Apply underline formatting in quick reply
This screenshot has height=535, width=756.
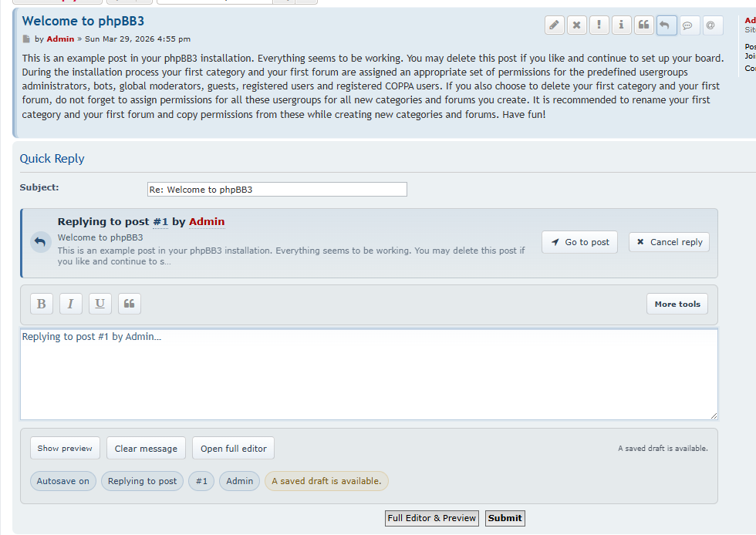[100, 304]
